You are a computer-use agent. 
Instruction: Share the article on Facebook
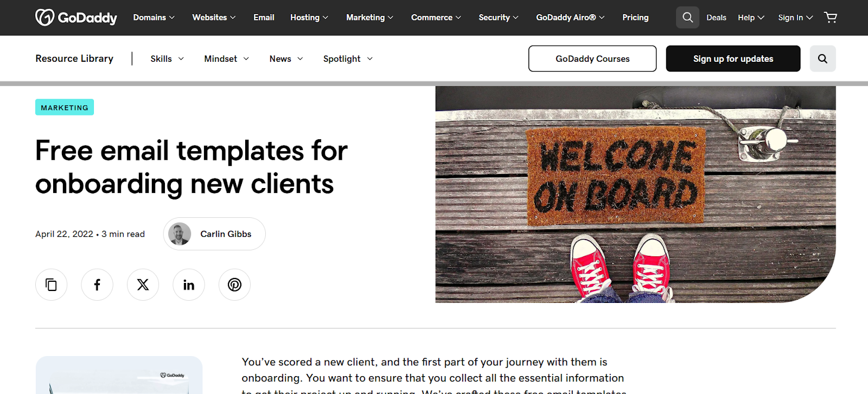point(97,284)
